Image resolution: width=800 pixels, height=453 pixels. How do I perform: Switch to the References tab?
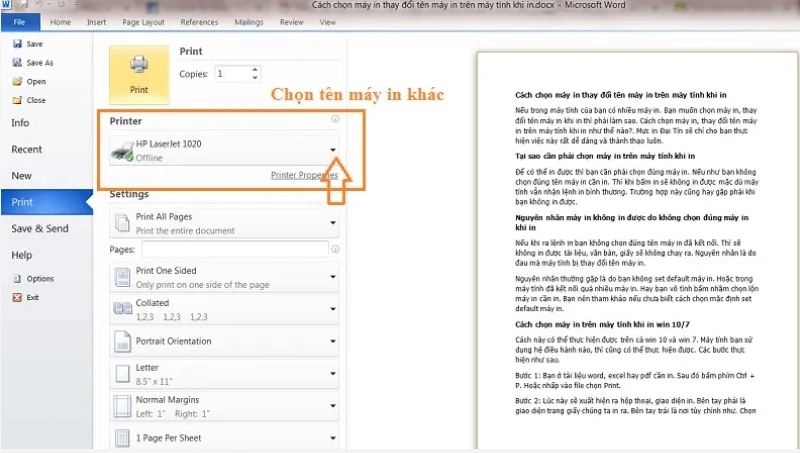(x=199, y=22)
